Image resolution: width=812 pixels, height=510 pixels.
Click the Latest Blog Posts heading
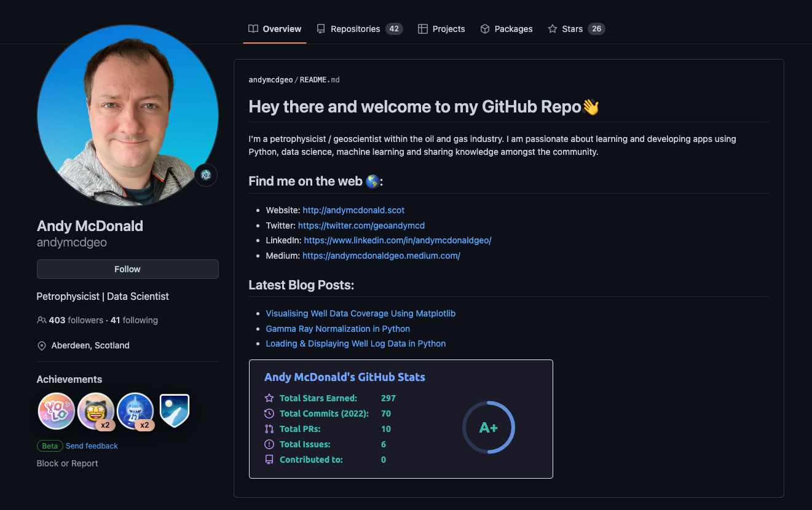[x=301, y=285]
